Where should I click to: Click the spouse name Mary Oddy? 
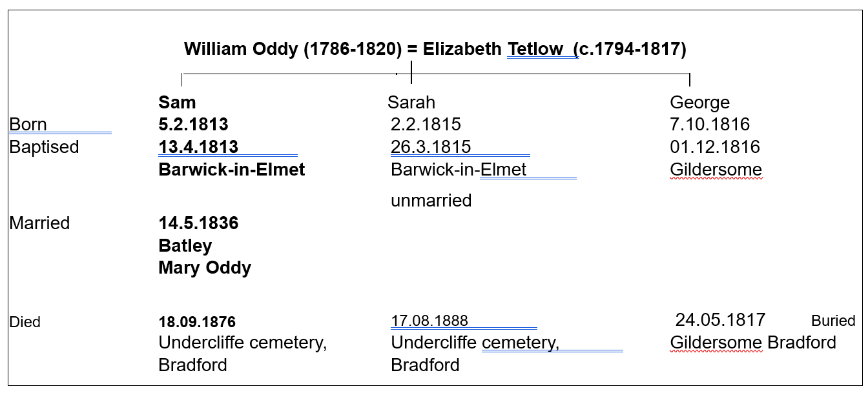click(x=205, y=268)
